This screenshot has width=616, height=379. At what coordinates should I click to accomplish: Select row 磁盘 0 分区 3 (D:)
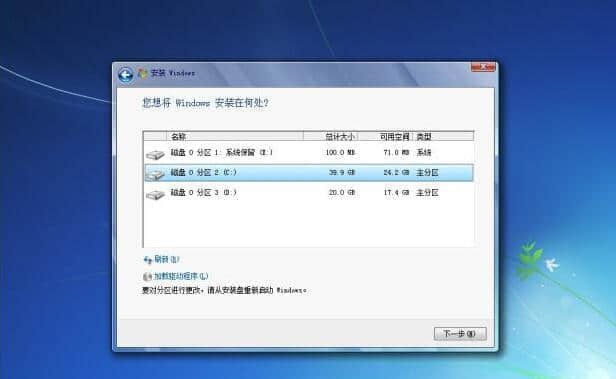click(x=309, y=193)
